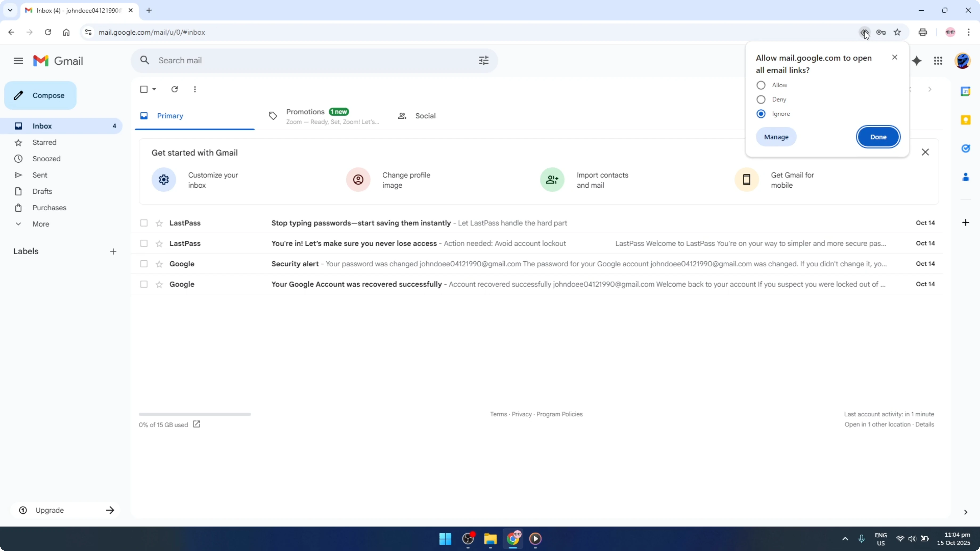
Task: View site information icon
Action: [88, 32]
